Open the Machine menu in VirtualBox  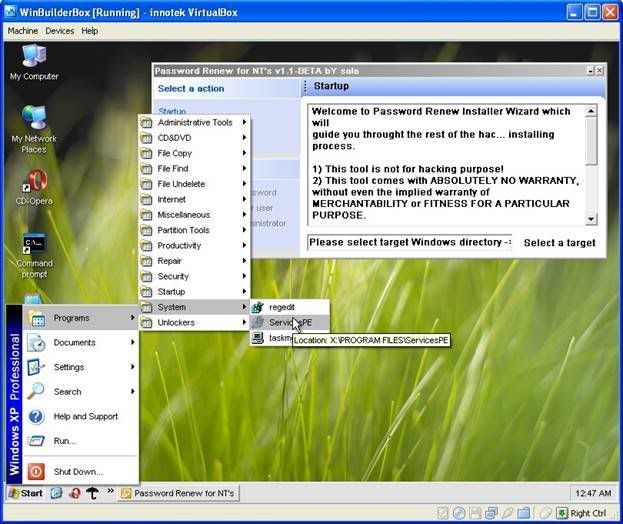point(23,31)
